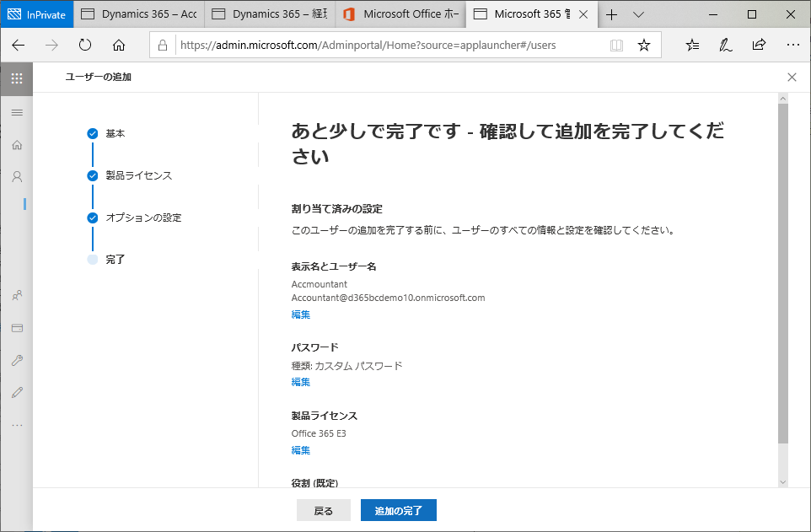
Task: Go to admin center Home icon in sidebar
Action: [x=16, y=145]
